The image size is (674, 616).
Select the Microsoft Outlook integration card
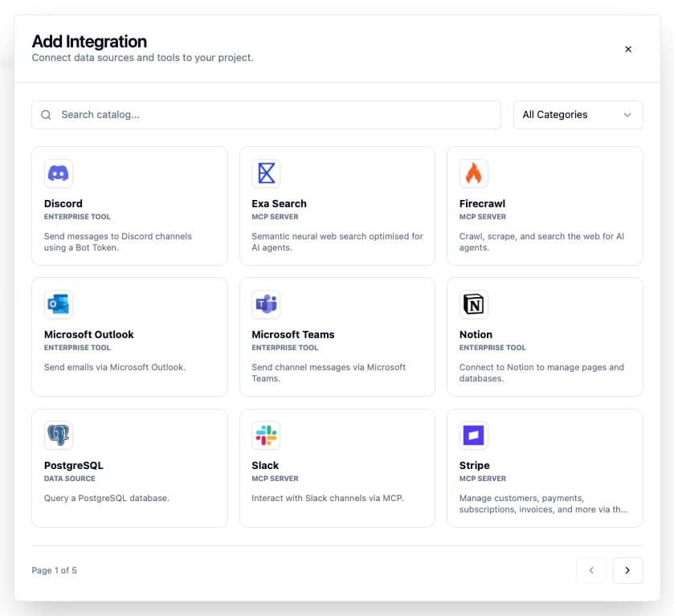click(x=129, y=337)
